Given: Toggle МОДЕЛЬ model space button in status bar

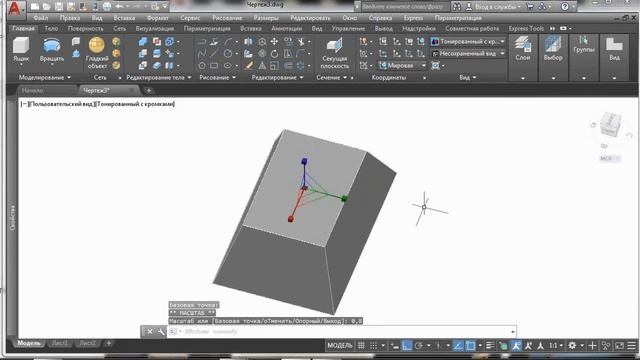Looking at the screenshot, I should 340,346.
